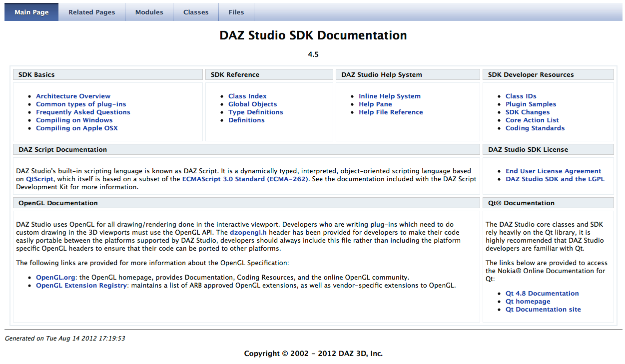Go to the Classes tab

coord(196,12)
